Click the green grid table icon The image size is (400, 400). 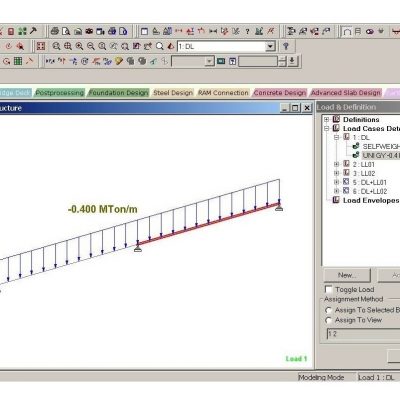(x=18, y=61)
